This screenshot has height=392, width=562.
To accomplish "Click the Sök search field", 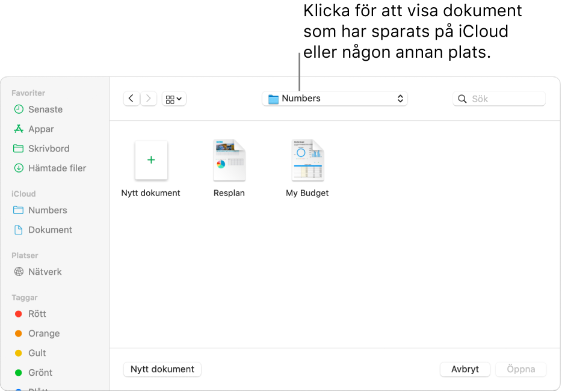I will pos(499,99).
